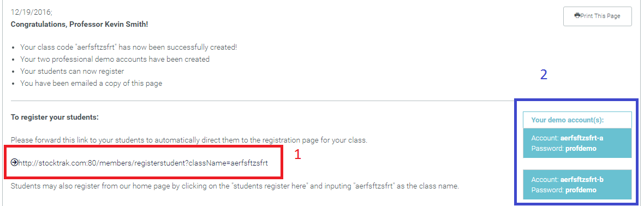Click the blue annotation number 2
The height and width of the screenshot is (206, 644).
[544, 75]
